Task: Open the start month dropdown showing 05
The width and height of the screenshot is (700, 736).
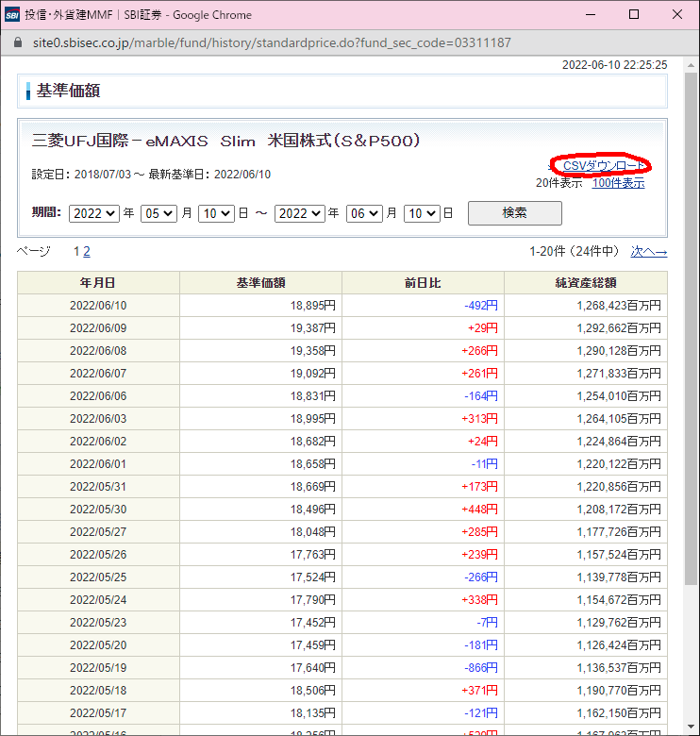Action: pyautogui.click(x=158, y=213)
